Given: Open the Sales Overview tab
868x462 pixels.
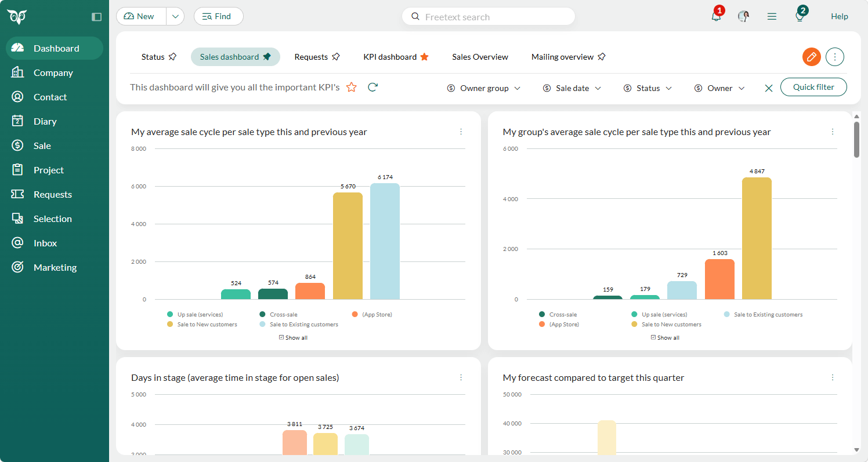Looking at the screenshot, I should pos(480,57).
